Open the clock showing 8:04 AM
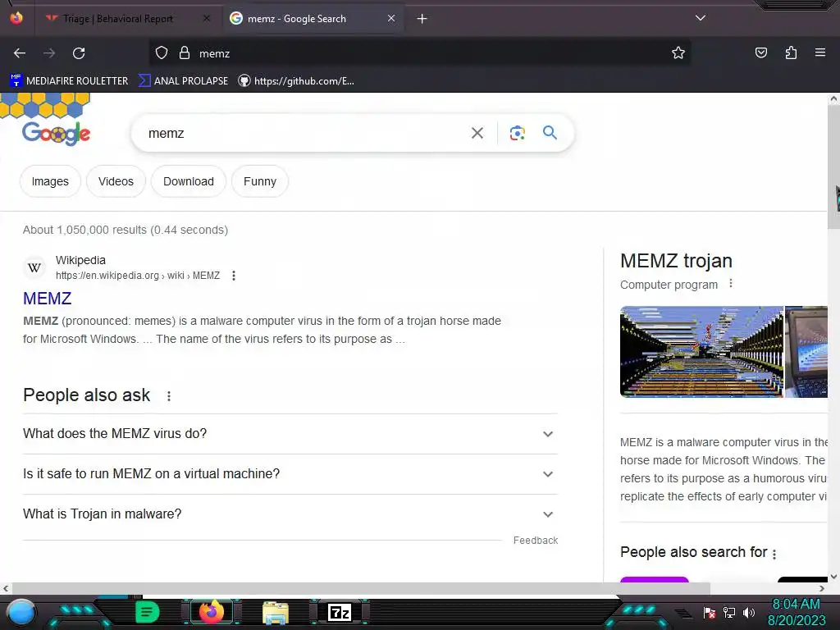This screenshot has height=630, width=840. pos(796,612)
